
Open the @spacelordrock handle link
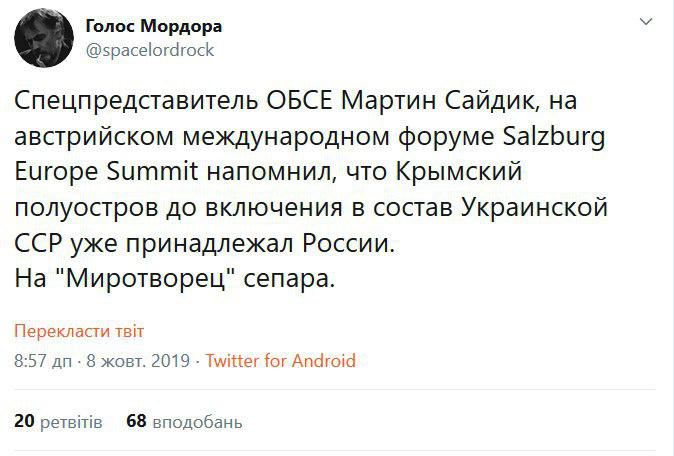[x=150, y=50]
